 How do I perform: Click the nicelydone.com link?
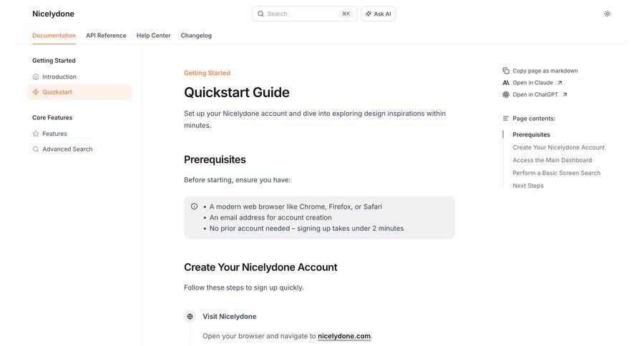pos(344,336)
